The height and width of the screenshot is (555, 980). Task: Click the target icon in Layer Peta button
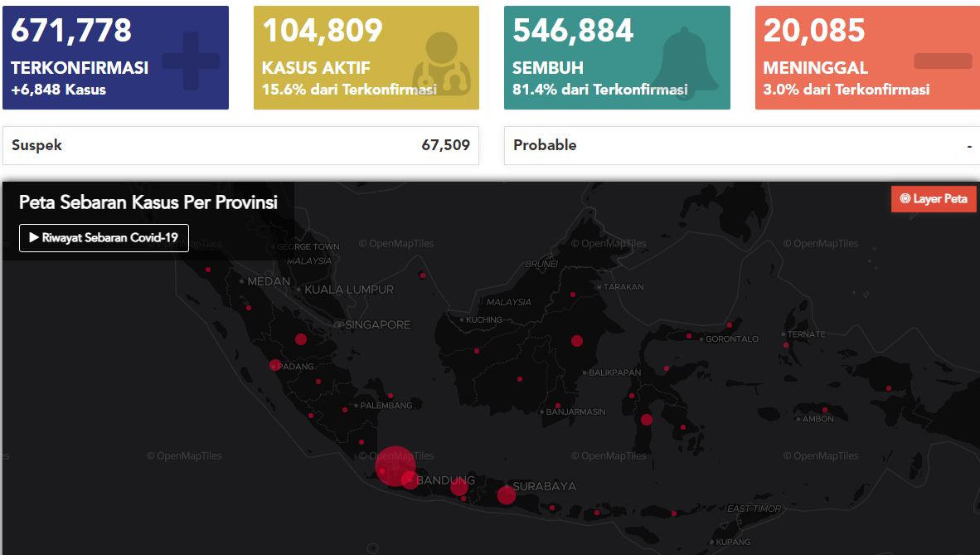point(905,199)
